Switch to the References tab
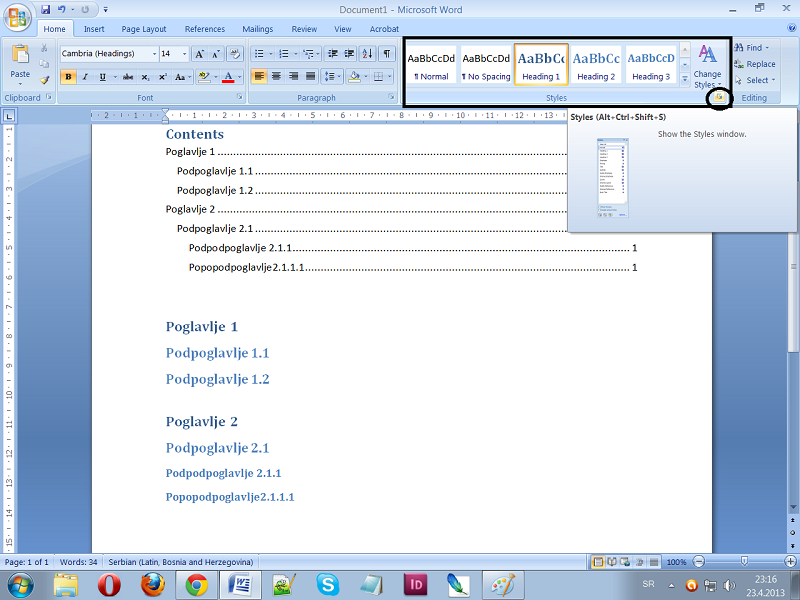The image size is (800, 600). coord(205,29)
